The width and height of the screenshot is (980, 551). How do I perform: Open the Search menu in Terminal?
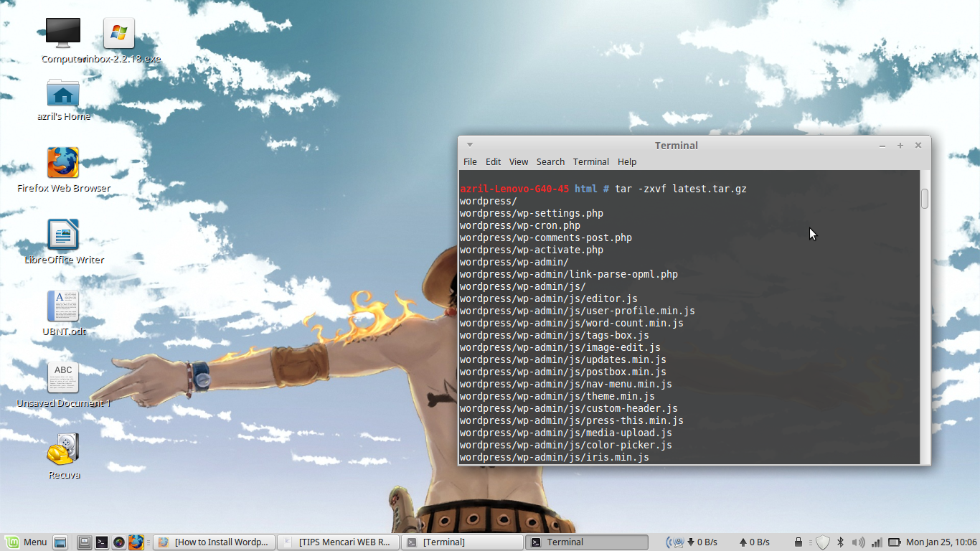550,162
